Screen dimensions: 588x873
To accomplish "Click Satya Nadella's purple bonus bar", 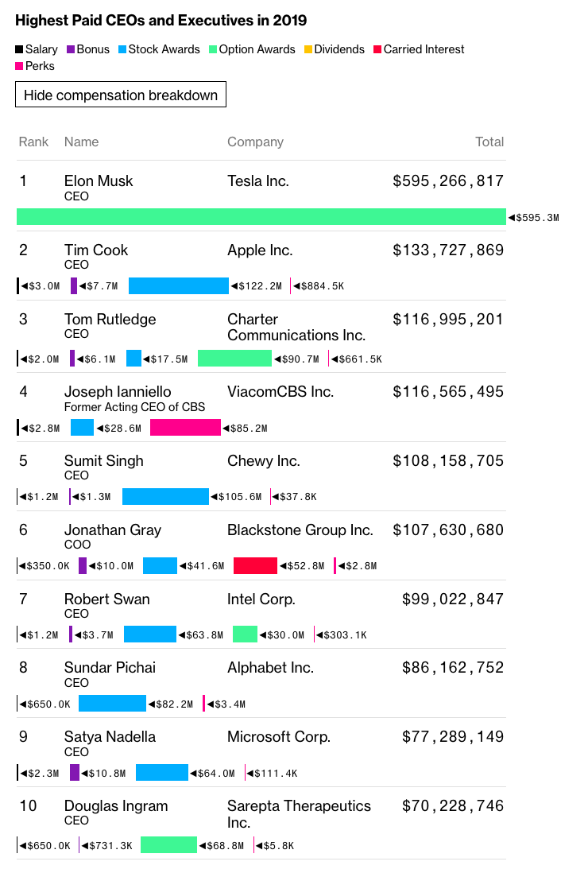I will 75,773.
